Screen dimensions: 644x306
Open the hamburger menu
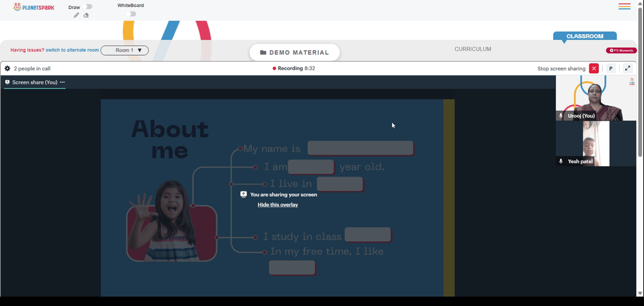(x=624, y=6)
